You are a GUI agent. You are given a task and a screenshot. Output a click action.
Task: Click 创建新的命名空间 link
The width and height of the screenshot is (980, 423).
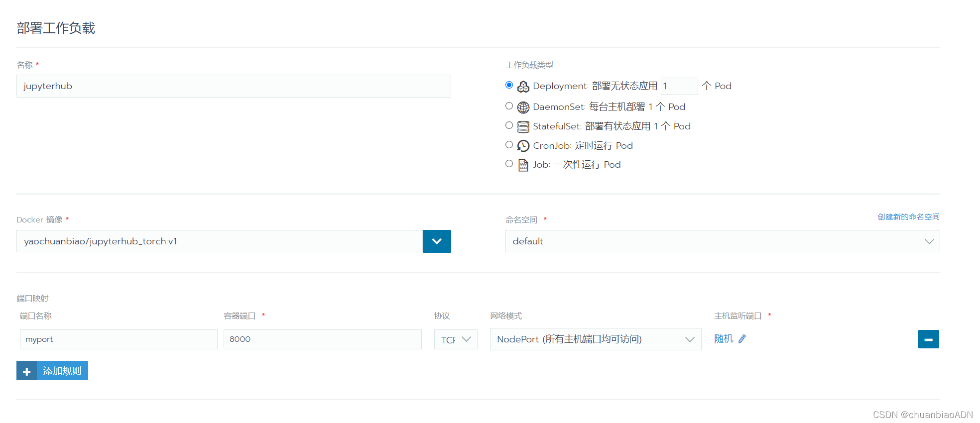(x=908, y=217)
